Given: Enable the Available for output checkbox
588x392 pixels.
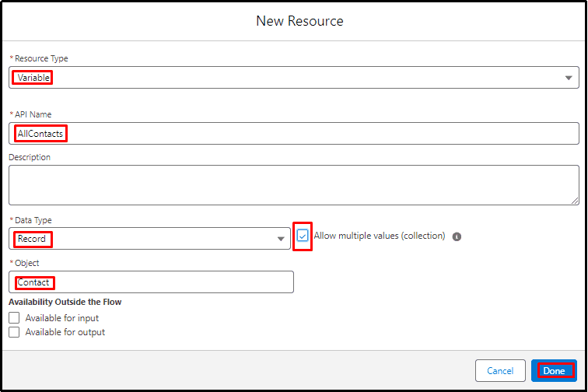Looking at the screenshot, I should point(14,332).
